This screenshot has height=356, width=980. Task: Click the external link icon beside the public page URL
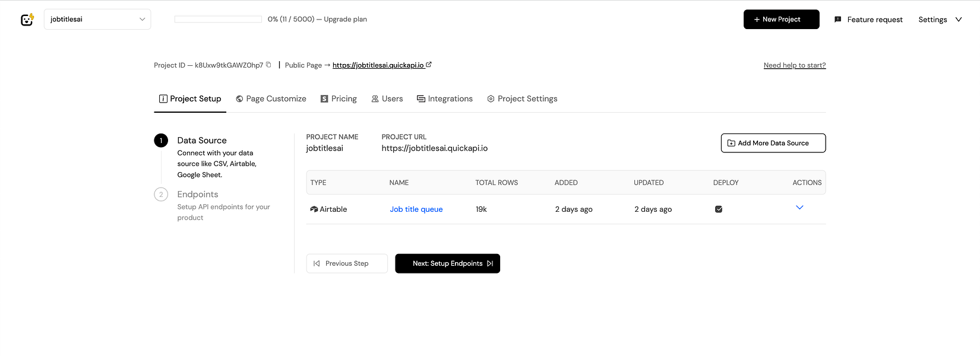point(429,65)
